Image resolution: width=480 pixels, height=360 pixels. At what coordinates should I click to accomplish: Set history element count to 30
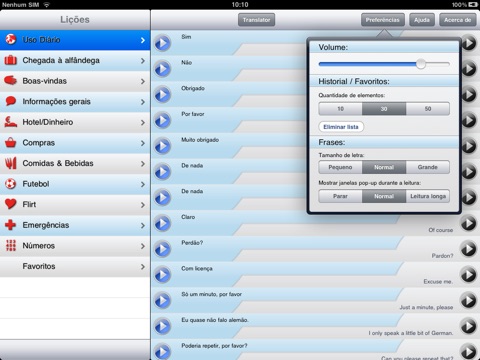tap(384, 109)
